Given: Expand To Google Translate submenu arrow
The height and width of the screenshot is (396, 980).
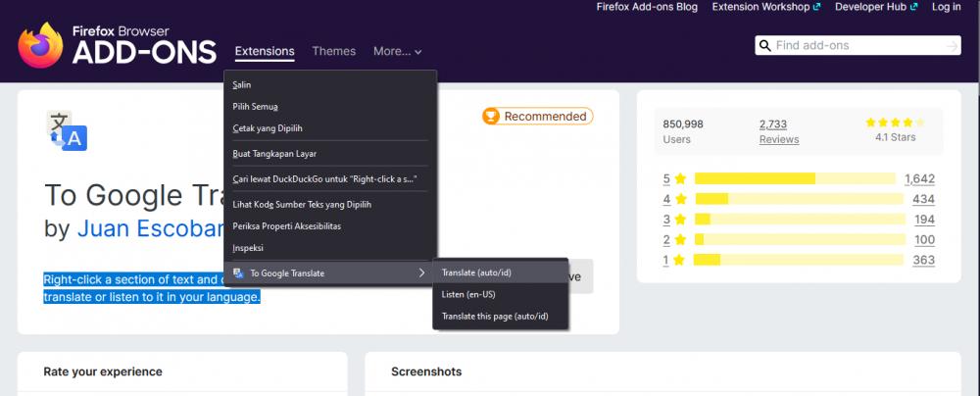Looking at the screenshot, I should point(421,273).
